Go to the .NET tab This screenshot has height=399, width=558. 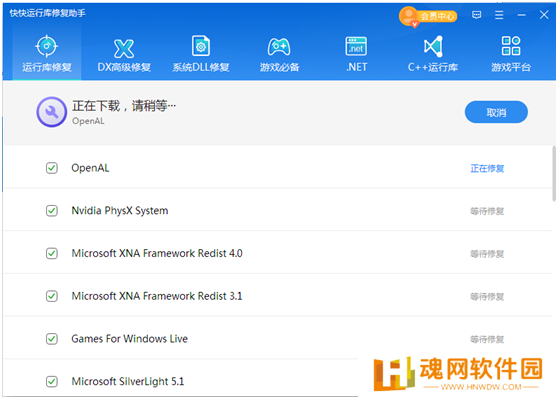tap(356, 53)
